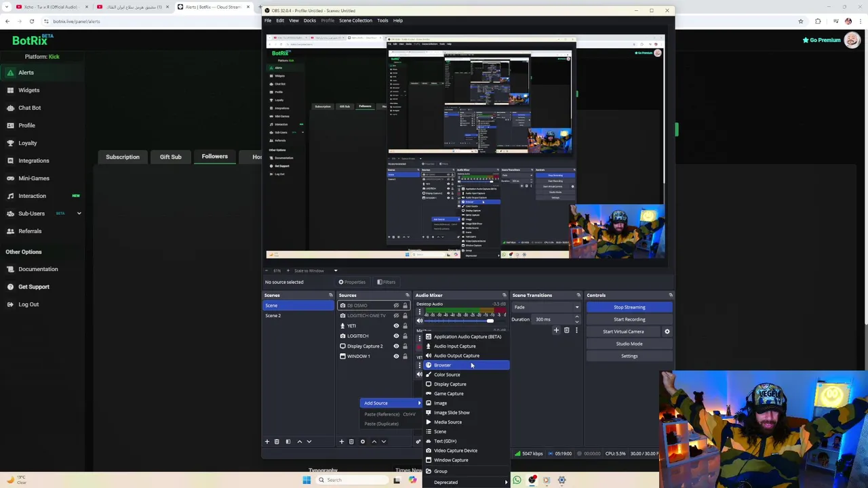The image size is (868, 488).
Task: Open virtual camera settings gear icon
Action: point(667,331)
